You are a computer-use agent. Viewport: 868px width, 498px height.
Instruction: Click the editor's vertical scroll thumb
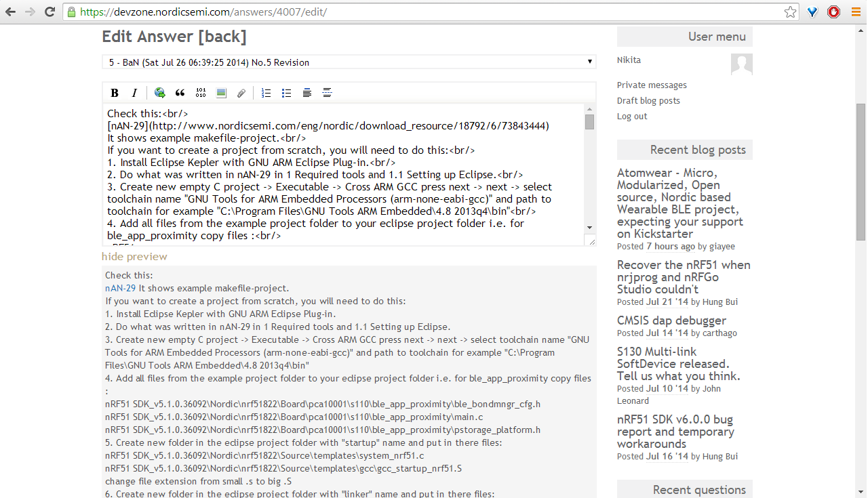pyautogui.click(x=590, y=122)
